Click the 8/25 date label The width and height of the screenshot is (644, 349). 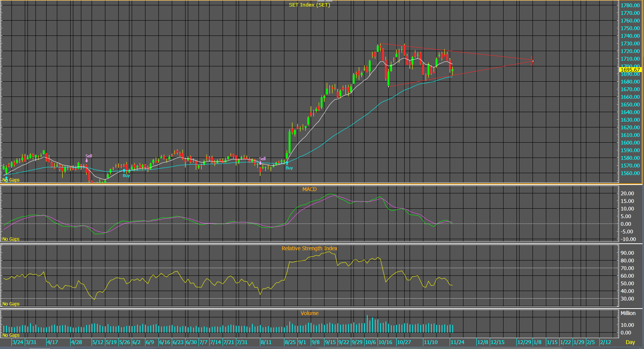pos(290,342)
